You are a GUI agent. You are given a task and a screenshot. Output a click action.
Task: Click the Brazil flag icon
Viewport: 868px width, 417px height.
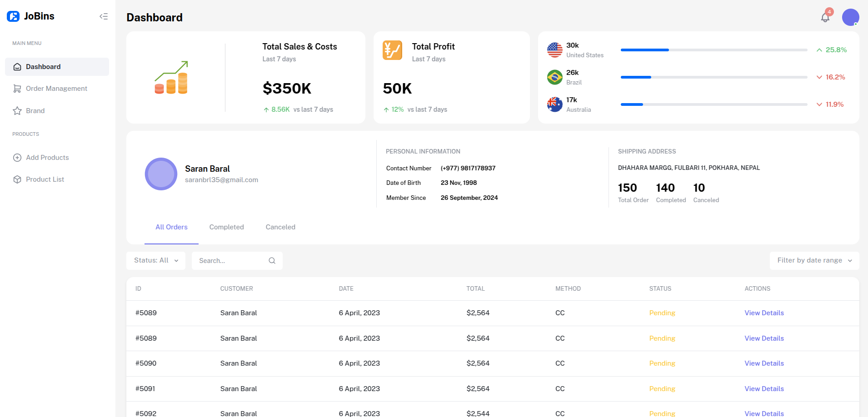(x=554, y=77)
